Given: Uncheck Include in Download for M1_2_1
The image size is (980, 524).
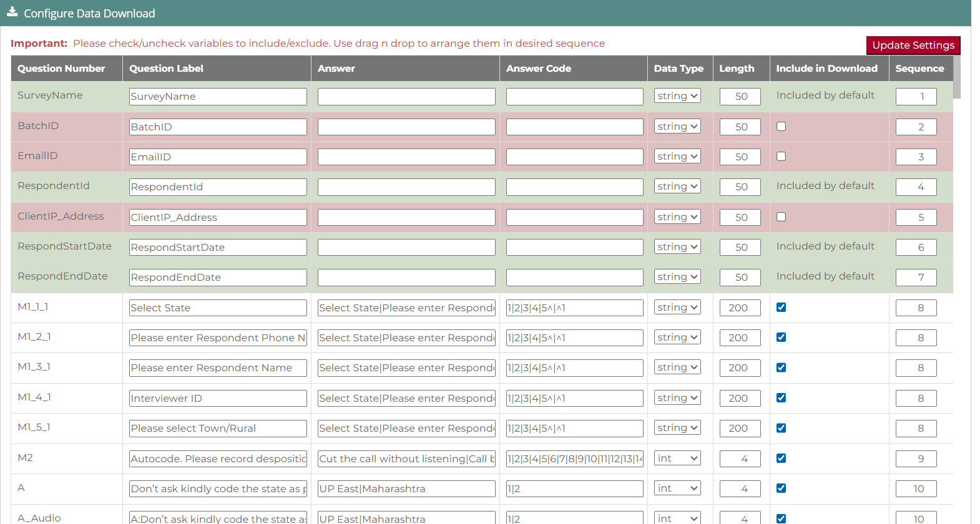Looking at the screenshot, I should 781,337.
